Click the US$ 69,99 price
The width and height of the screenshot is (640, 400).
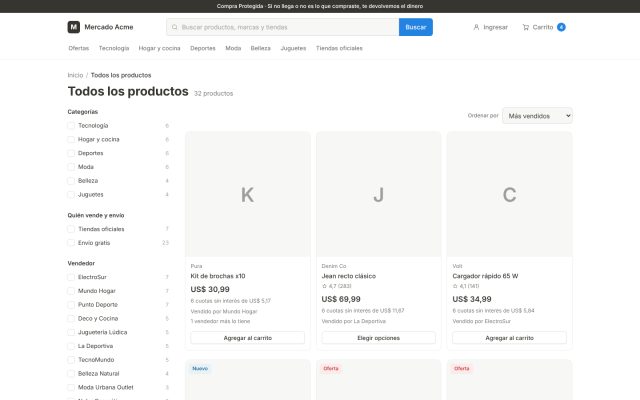pyautogui.click(x=341, y=299)
